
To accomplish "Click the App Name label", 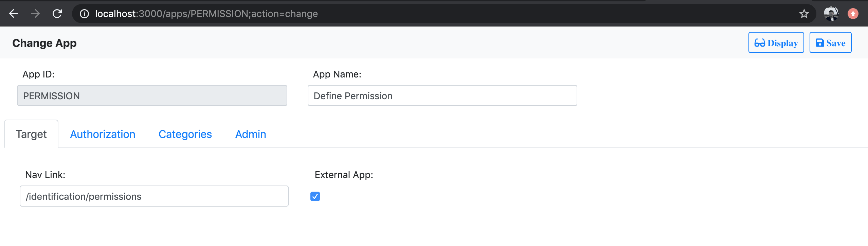I will [x=337, y=74].
